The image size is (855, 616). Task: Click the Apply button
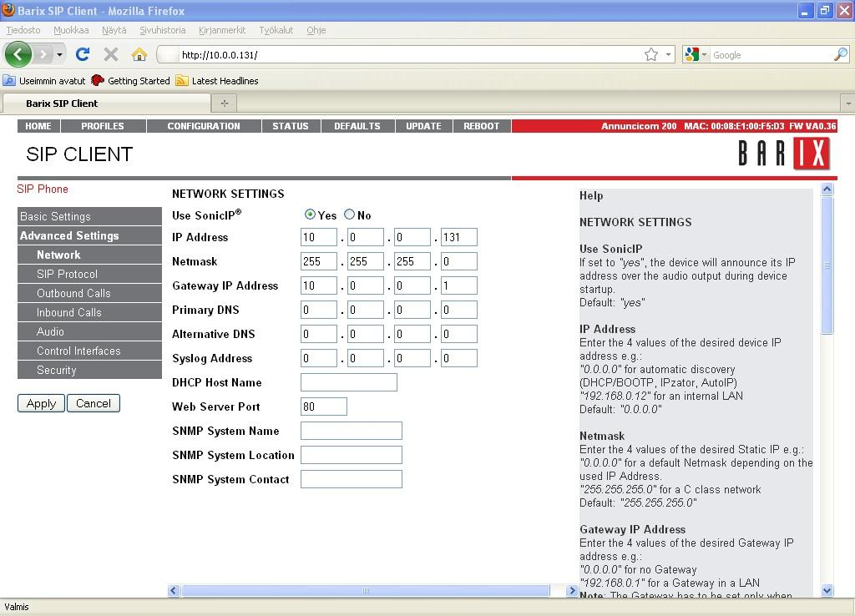pos(42,403)
